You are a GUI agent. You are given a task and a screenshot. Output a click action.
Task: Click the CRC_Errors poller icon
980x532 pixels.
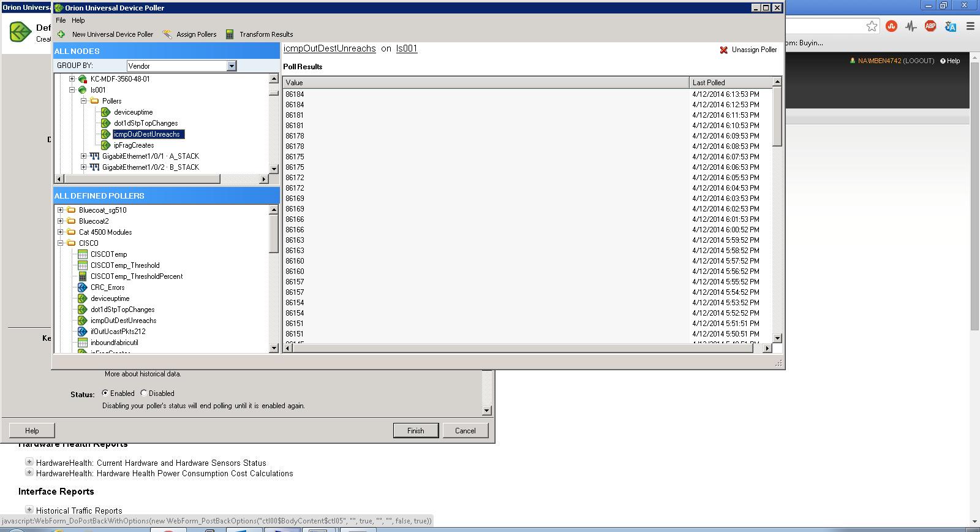coord(82,287)
